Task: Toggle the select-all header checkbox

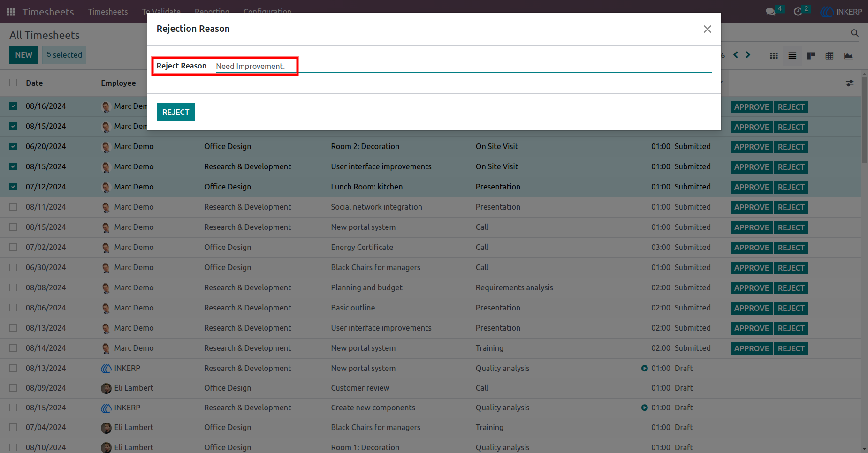Action: tap(13, 83)
